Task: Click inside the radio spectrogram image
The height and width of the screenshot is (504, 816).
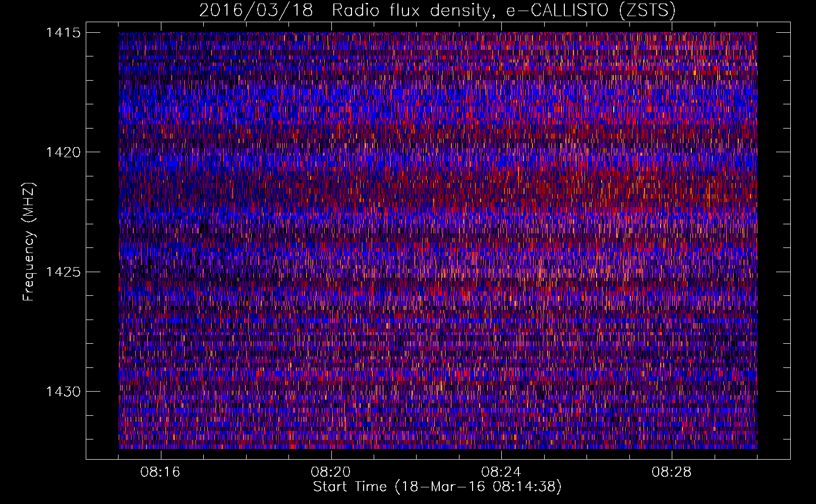Action: [438, 240]
